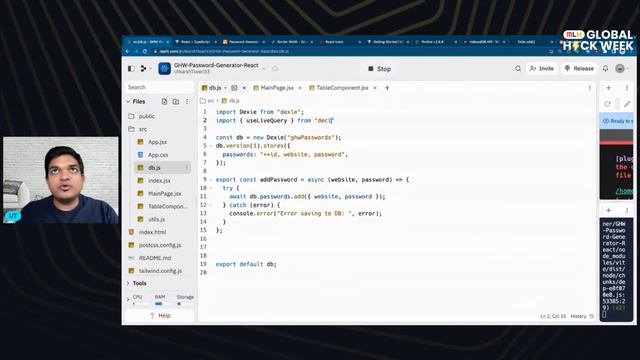Open postcss.config.js in the file tree
Screen dimensions: 640x360
[160, 245]
